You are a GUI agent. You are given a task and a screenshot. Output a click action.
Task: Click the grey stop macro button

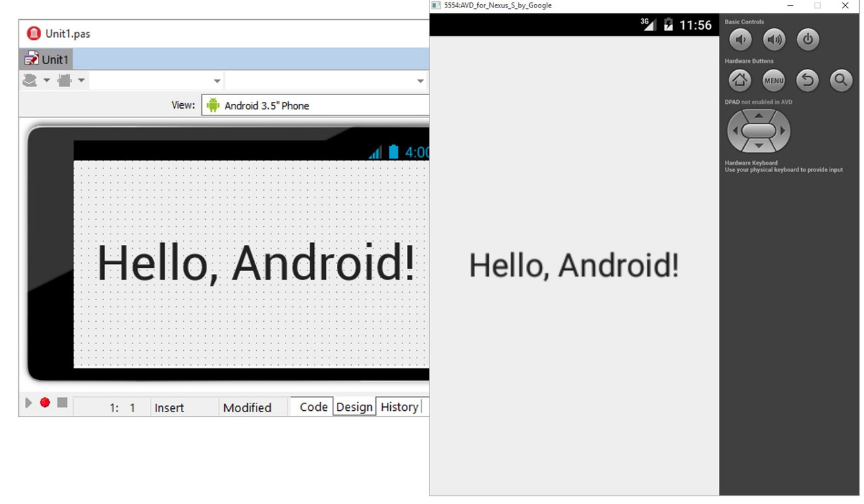pos(62,402)
